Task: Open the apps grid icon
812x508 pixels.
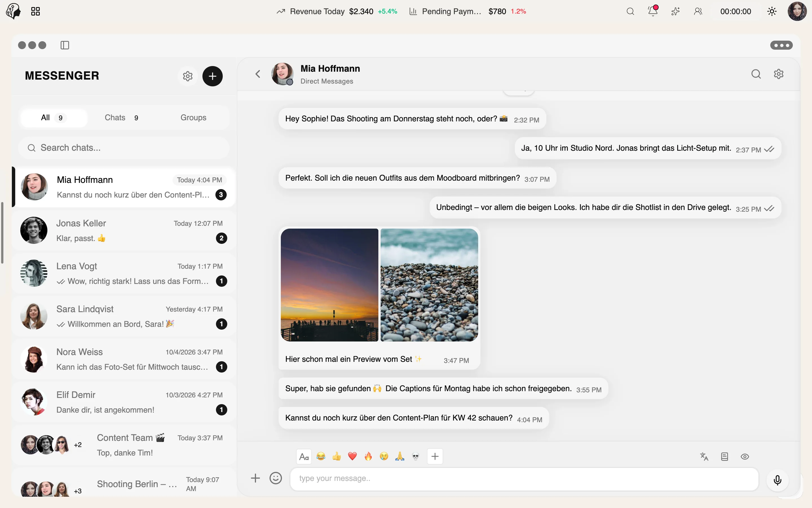Action: [x=35, y=11]
